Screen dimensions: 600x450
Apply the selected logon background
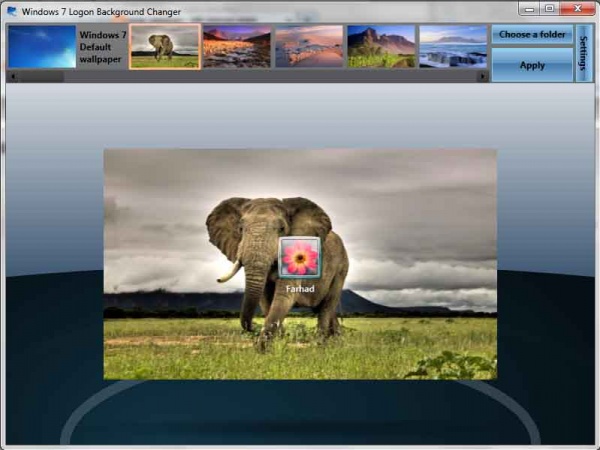point(532,65)
